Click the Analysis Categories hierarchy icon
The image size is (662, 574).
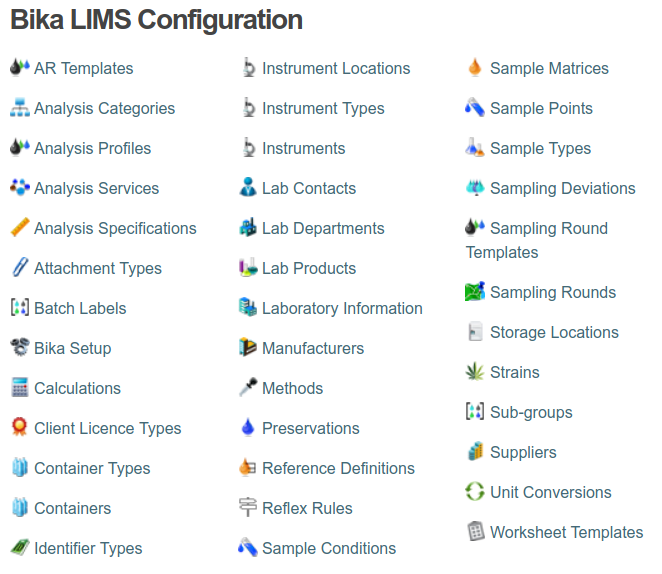coord(19,108)
